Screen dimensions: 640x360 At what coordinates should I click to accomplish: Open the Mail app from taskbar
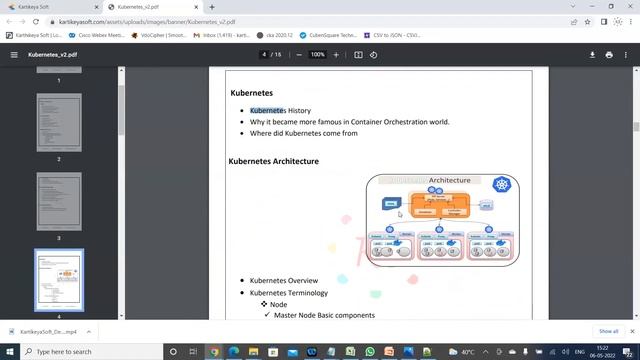point(293,352)
